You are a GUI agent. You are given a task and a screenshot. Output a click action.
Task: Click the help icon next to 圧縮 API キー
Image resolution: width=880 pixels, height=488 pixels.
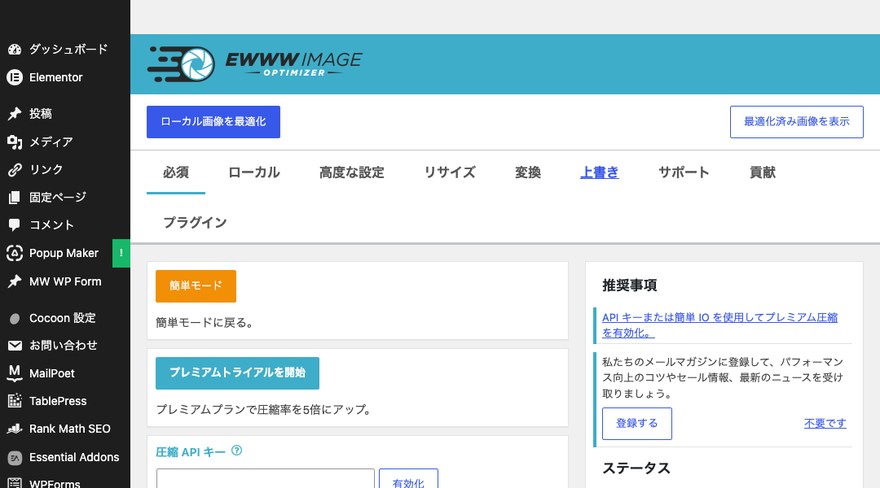(237, 450)
